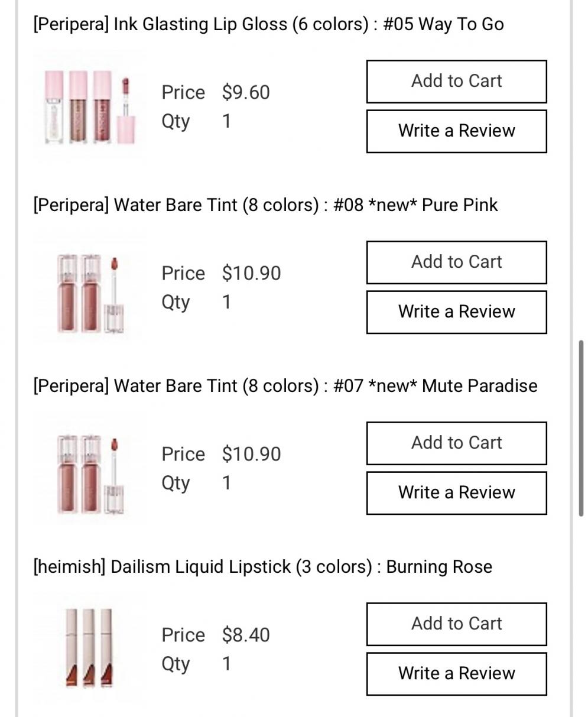The image size is (588, 717).
Task: Open the #08 Pure Pink product title
Action: click(265, 205)
